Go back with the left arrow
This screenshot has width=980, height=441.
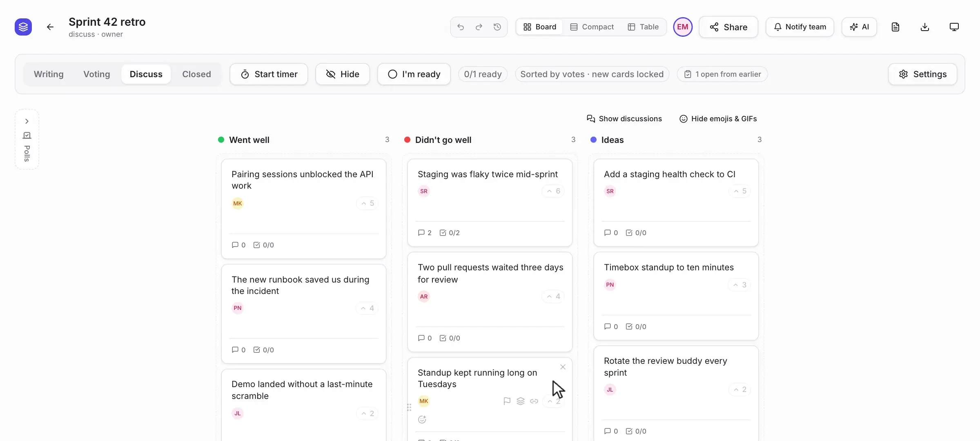[50, 27]
